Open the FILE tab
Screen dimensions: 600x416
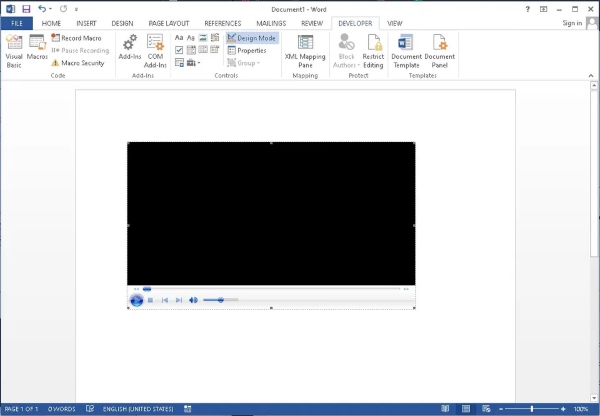coord(17,22)
